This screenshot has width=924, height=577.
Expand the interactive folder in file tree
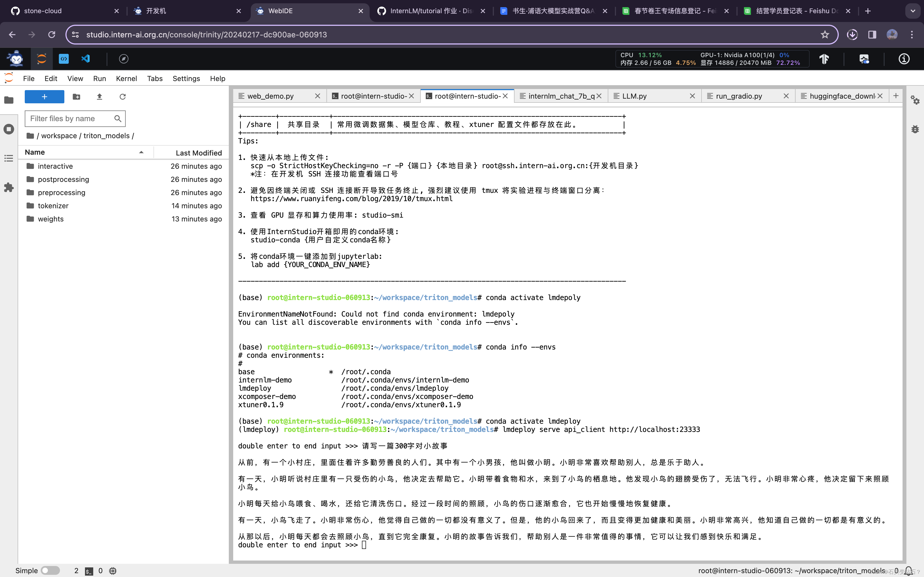point(55,165)
